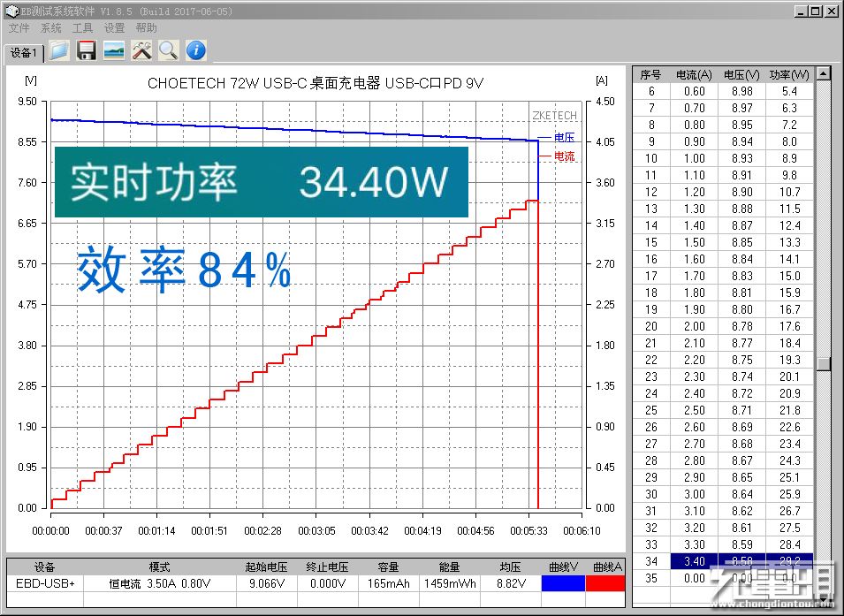Select table row number 6
Viewport: 844px width, 616px height.
[x=650, y=92]
